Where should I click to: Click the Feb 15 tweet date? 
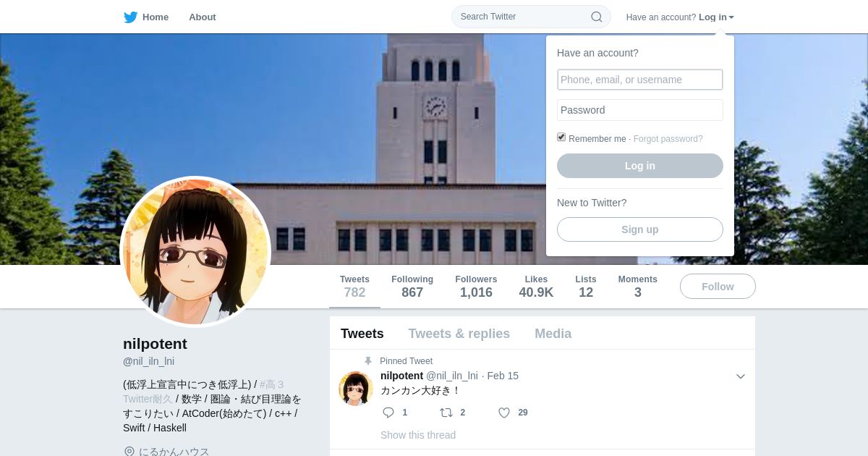pyautogui.click(x=503, y=376)
